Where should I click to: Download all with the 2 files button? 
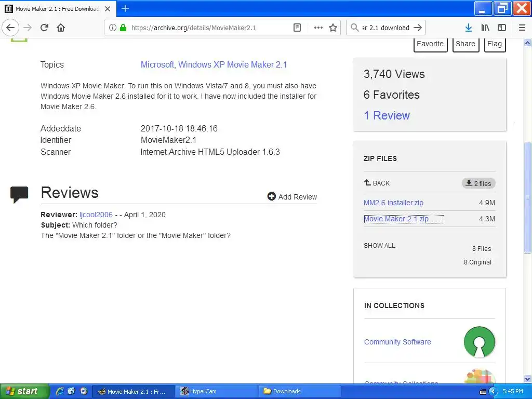pyautogui.click(x=478, y=183)
